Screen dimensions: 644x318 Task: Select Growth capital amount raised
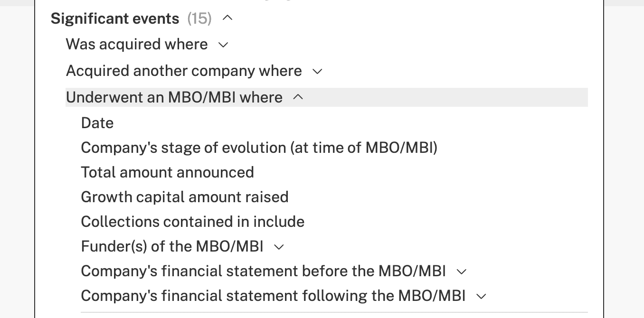(x=185, y=197)
